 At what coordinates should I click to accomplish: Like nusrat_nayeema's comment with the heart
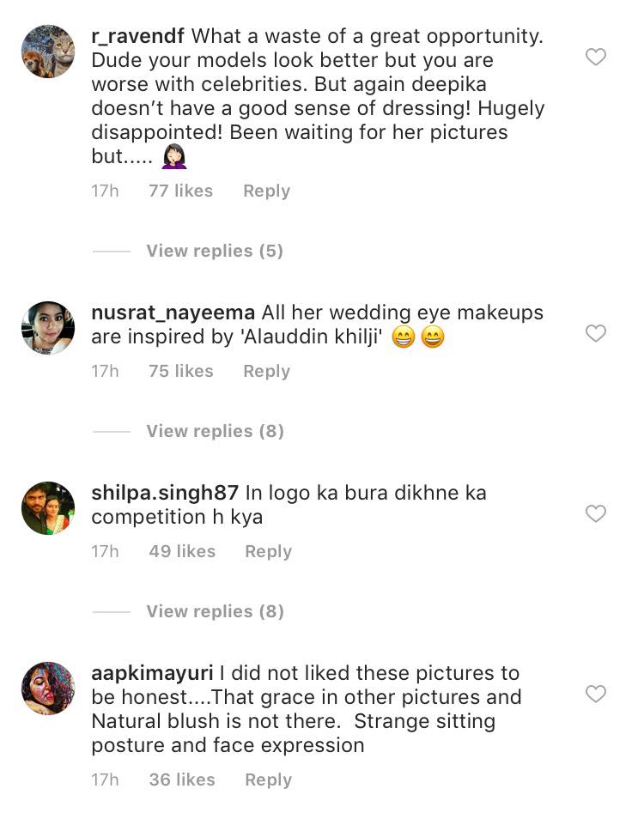[595, 333]
